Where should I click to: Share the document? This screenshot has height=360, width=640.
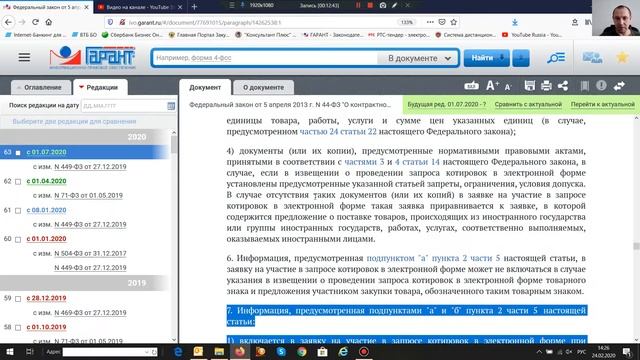click(563, 86)
